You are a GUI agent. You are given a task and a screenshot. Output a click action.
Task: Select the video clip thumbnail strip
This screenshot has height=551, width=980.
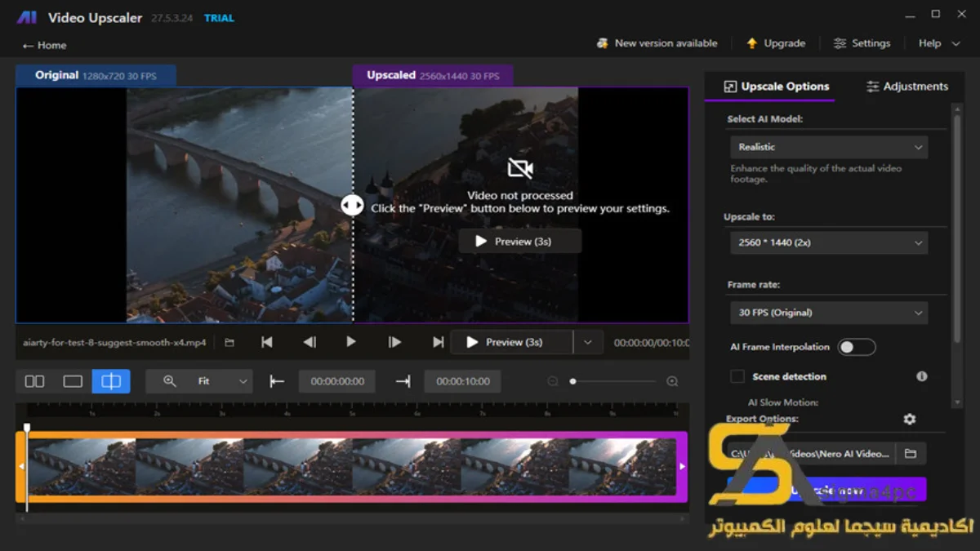(352, 466)
